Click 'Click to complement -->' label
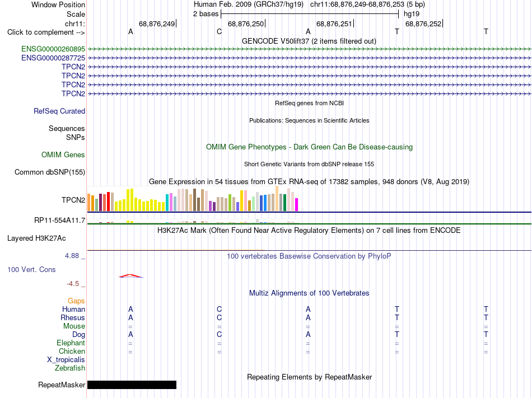Viewport: 532px width, 398px height. 46,32
